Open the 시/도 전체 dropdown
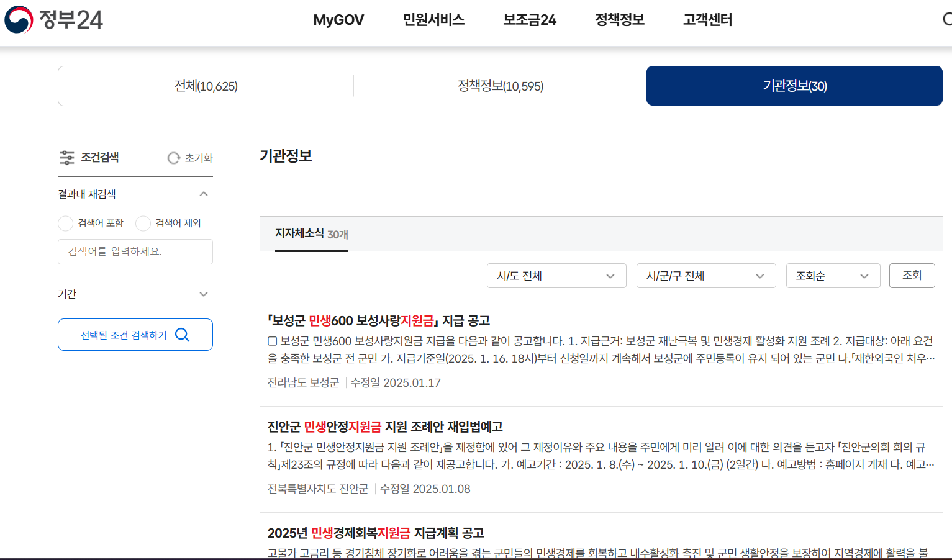952x560 pixels. click(x=556, y=275)
